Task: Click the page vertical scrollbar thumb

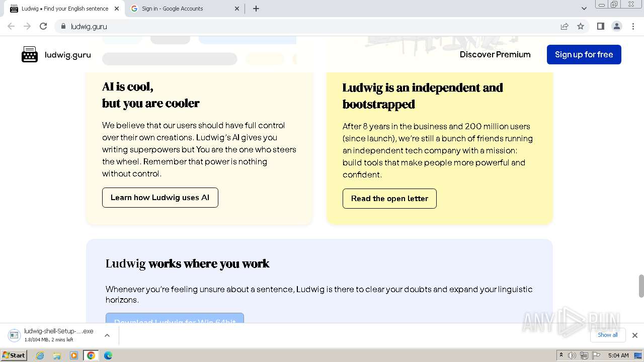Action: [641, 286]
